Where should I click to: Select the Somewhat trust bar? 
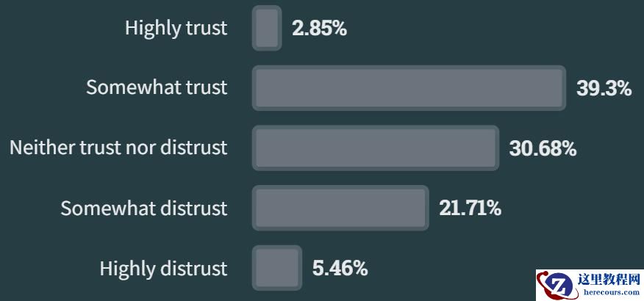pos(409,88)
